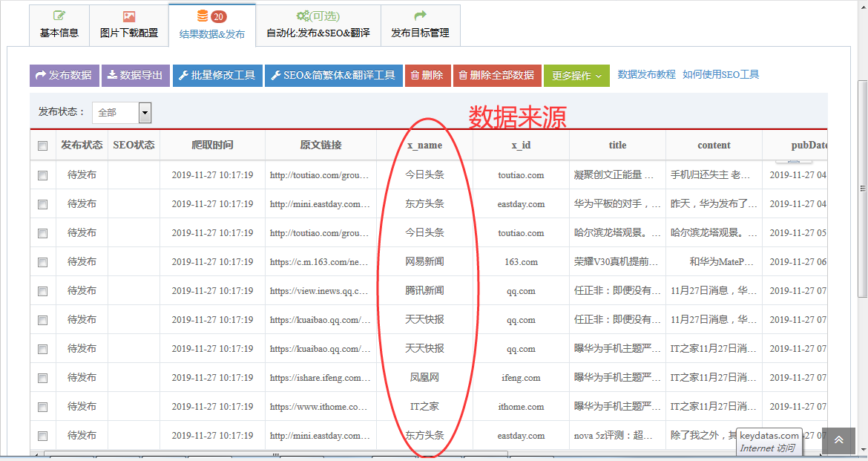Click the 发布数据 button
This screenshot has height=461, width=868.
[65, 76]
